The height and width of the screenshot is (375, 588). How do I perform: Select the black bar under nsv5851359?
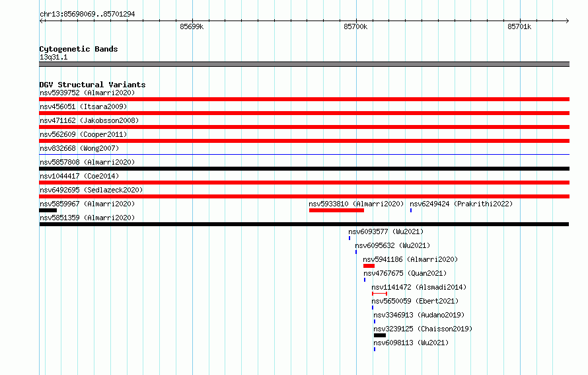[304, 224]
